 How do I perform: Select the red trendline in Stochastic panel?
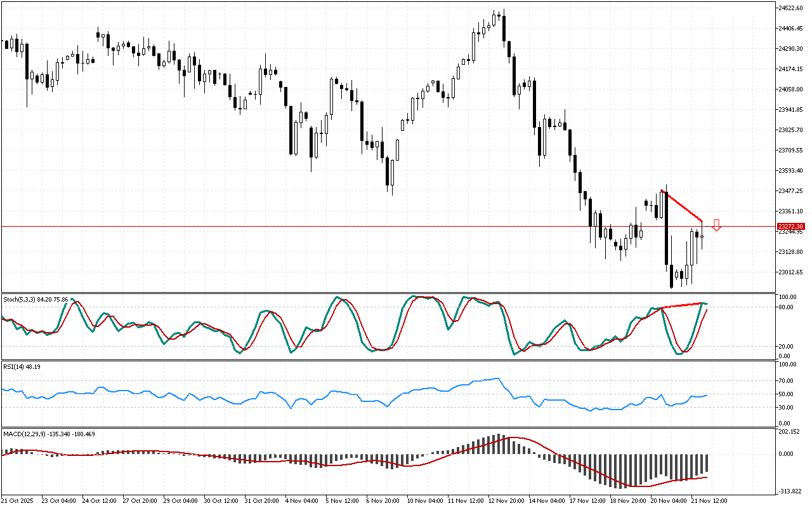pos(682,305)
